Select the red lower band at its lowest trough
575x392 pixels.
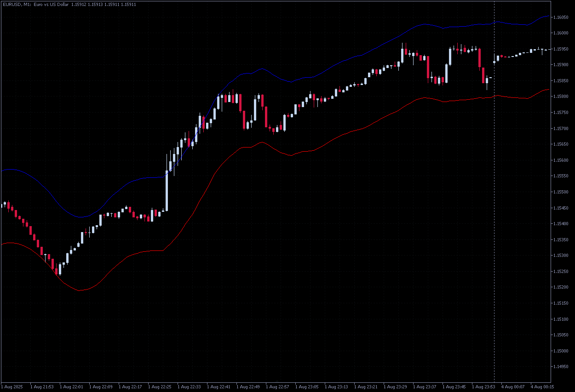80,290
